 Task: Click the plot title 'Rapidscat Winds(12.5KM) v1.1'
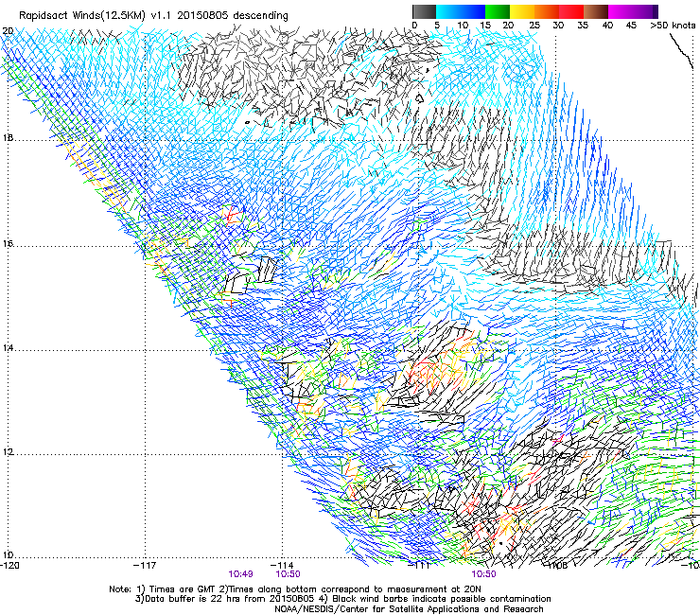pos(96,16)
